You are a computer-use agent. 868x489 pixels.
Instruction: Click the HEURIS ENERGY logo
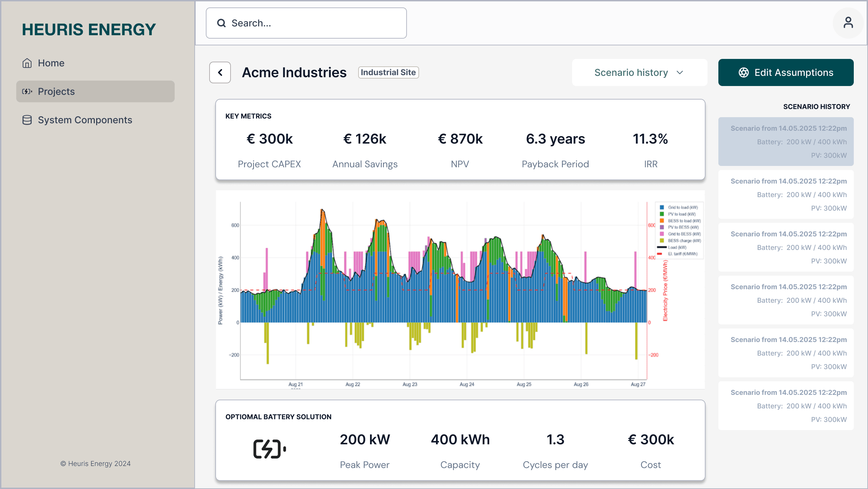pos(89,29)
